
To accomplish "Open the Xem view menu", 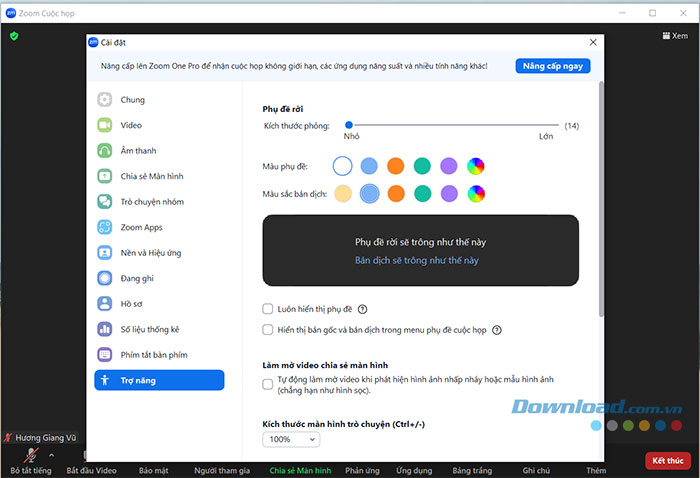I will [675, 36].
